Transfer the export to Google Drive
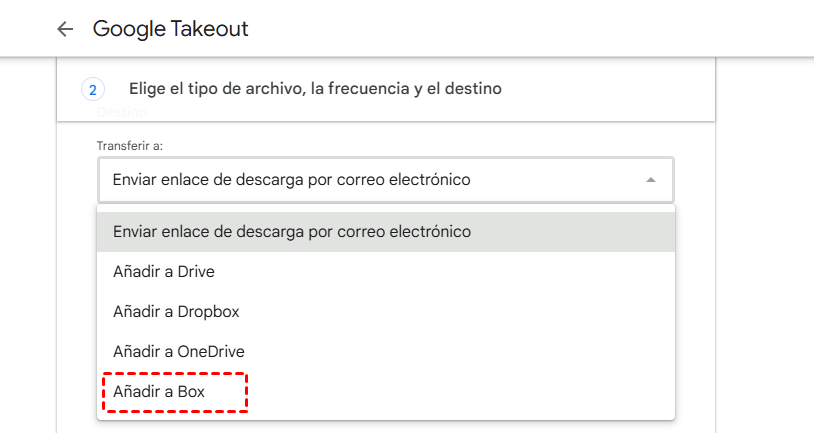Image resolution: width=814 pixels, height=433 pixels. 164,271
